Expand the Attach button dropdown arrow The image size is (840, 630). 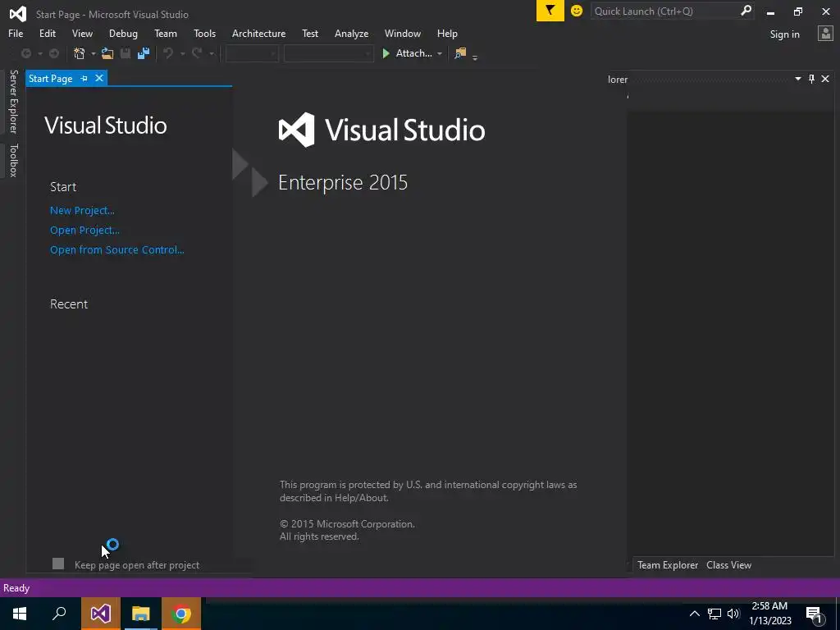click(440, 53)
